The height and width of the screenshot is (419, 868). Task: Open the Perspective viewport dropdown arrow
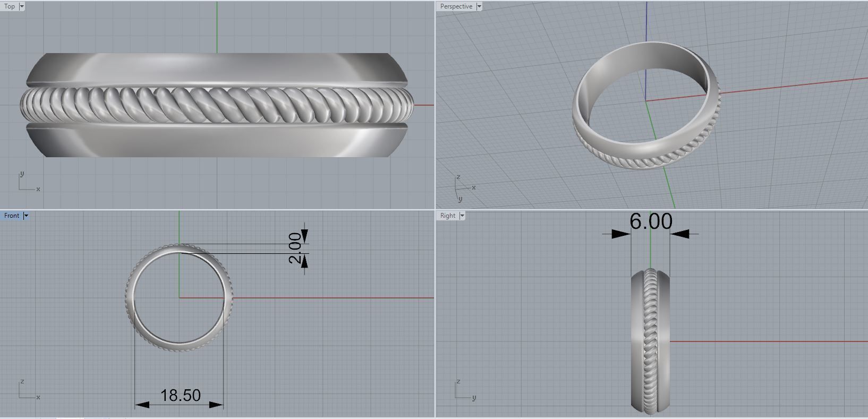click(479, 6)
